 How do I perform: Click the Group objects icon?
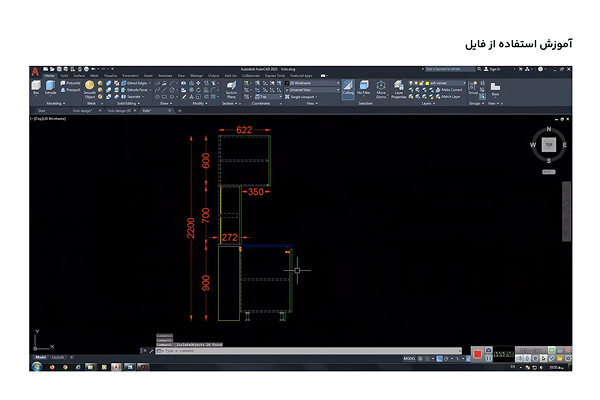coord(473,88)
